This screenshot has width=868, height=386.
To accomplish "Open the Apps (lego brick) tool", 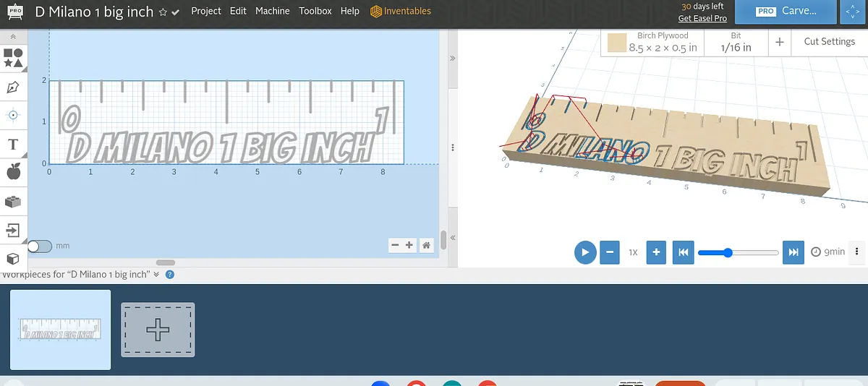I will pos(13,202).
